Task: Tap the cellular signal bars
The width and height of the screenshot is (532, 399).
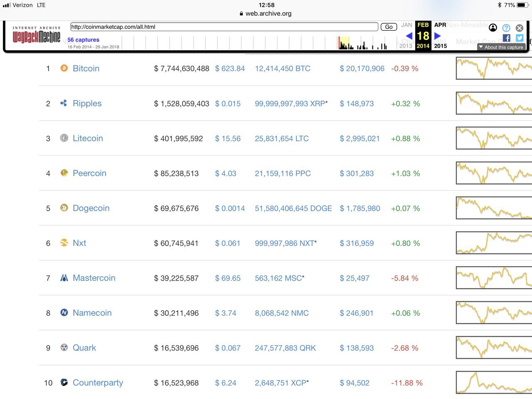Action: (6, 5)
